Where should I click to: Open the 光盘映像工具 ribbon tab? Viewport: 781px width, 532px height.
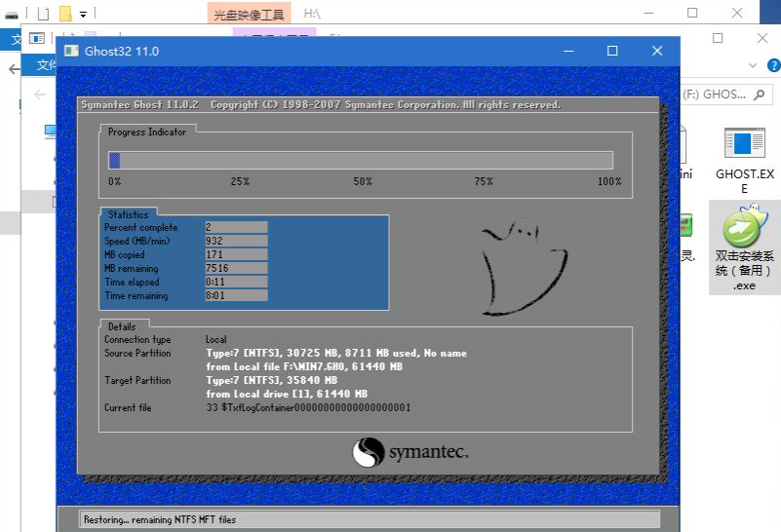[248, 14]
